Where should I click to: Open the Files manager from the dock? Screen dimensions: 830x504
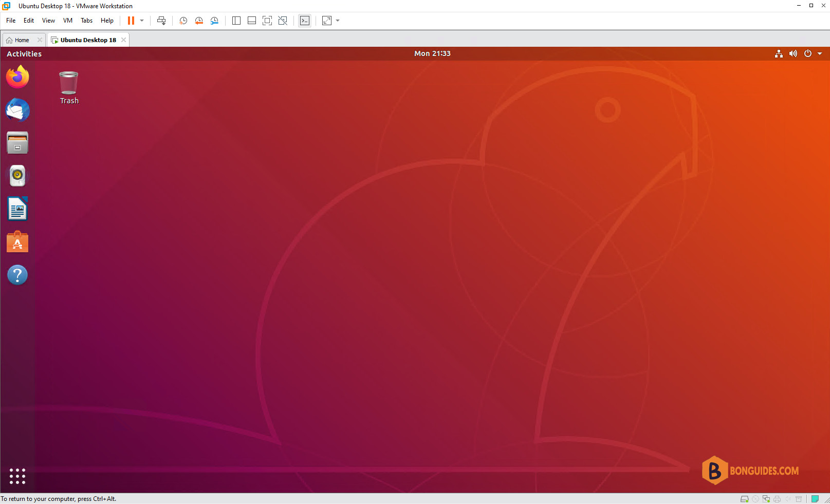[x=17, y=143]
